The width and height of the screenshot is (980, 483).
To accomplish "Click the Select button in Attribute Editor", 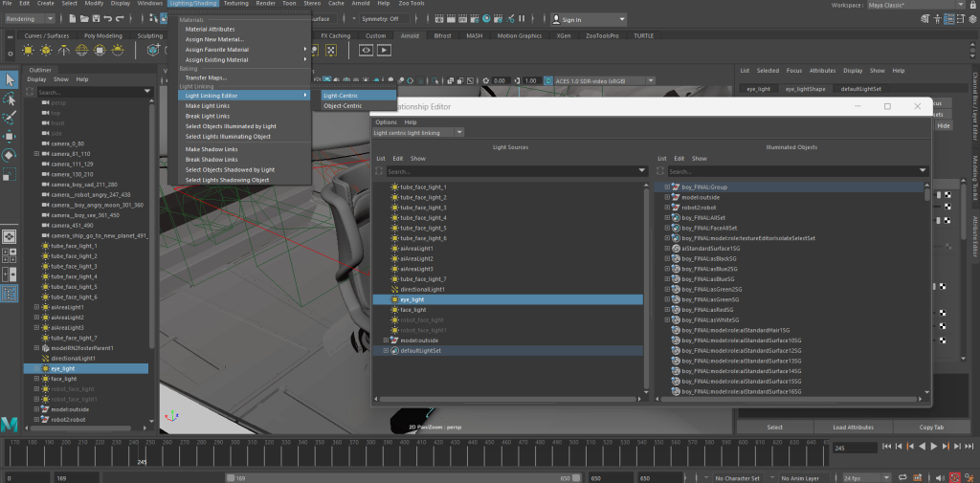I will click(x=774, y=428).
